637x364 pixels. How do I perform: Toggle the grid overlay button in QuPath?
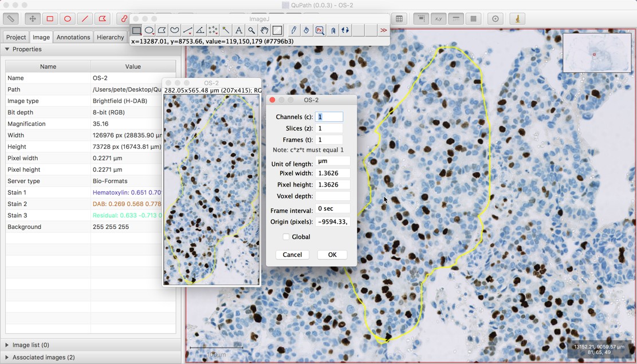pyautogui.click(x=474, y=19)
